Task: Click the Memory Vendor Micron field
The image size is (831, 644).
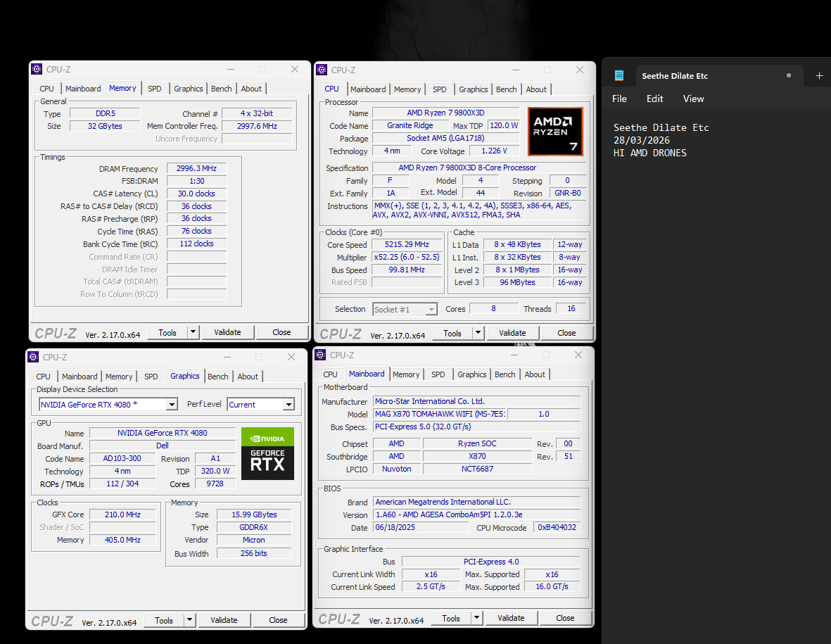Action: [255, 540]
